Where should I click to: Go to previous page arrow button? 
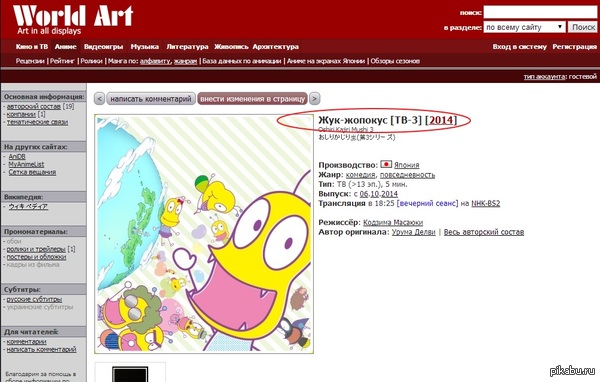(99, 99)
